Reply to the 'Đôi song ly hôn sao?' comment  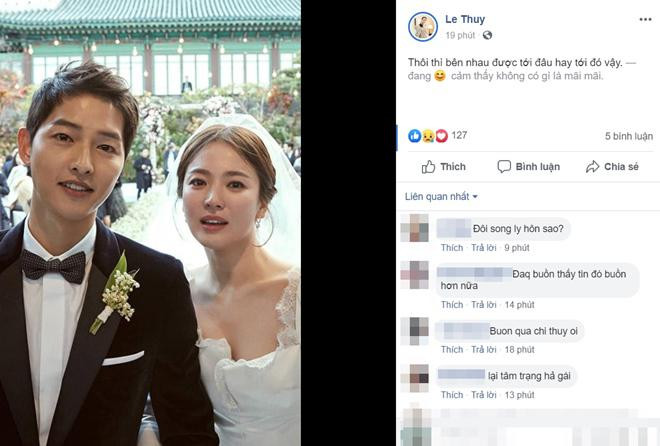484,248
